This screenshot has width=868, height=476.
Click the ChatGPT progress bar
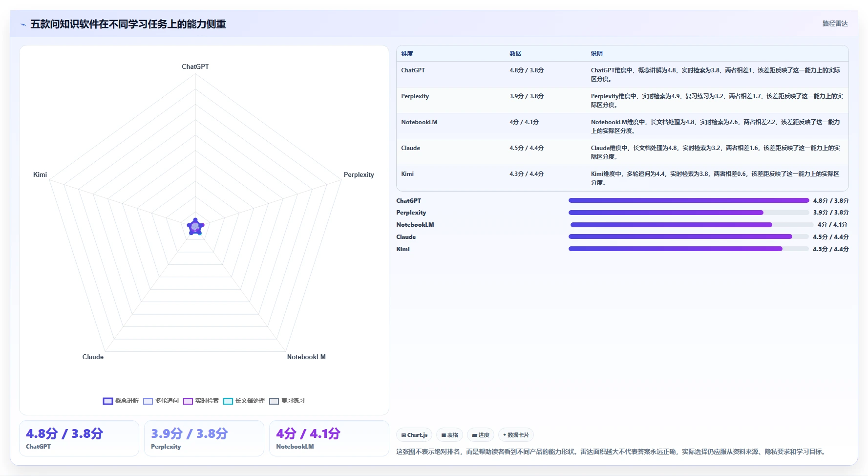coord(689,200)
